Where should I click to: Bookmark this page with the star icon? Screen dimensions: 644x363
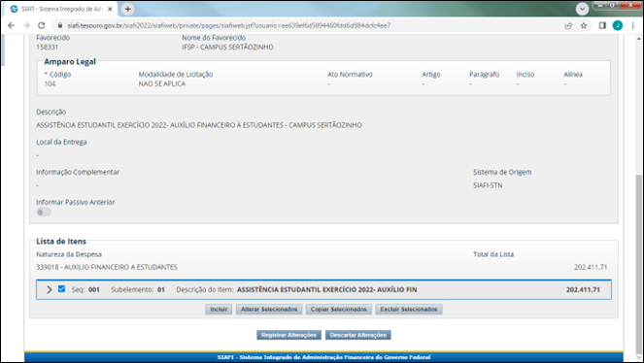[584, 25]
